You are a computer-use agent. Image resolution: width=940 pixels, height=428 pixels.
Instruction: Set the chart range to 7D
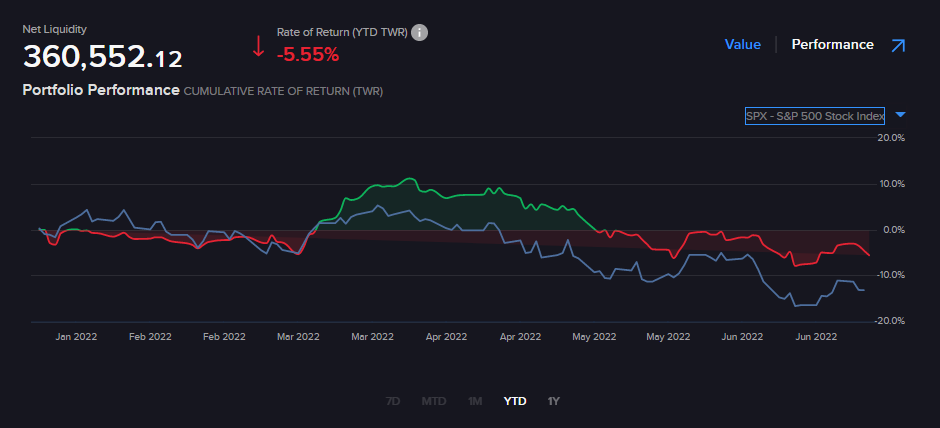point(393,401)
